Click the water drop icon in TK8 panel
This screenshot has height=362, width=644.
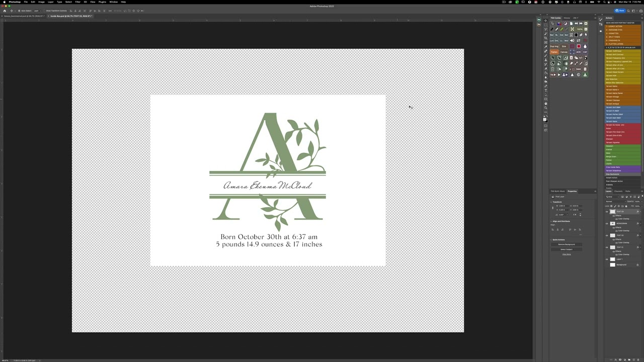(585, 46)
